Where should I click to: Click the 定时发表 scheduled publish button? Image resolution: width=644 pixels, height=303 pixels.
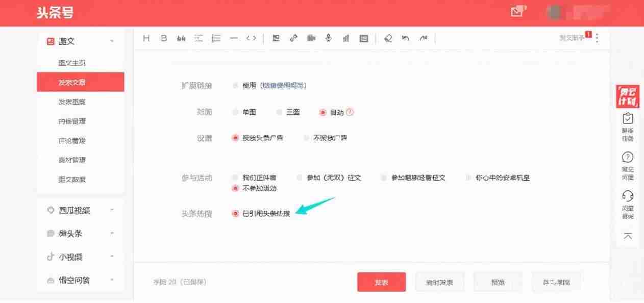click(439, 282)
